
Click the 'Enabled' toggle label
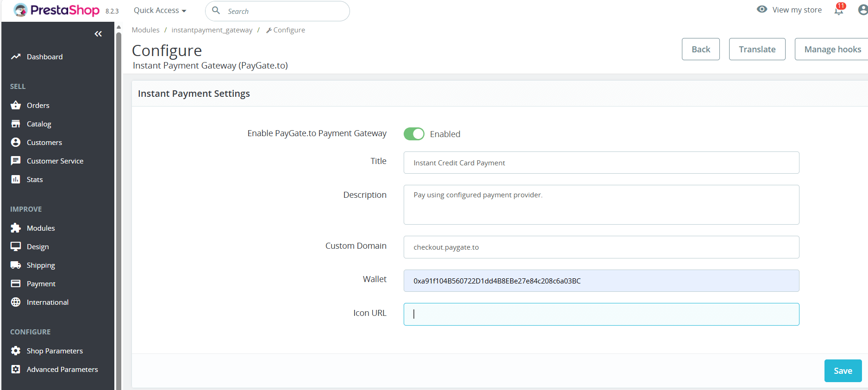click(x=445, y=134)
